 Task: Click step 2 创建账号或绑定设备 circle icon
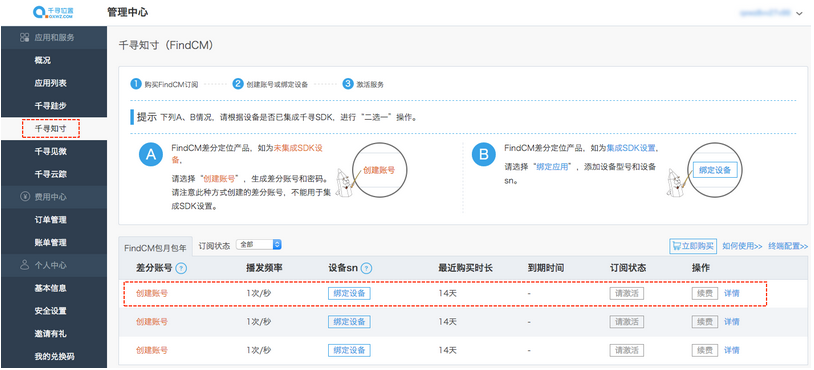point(238,84)
